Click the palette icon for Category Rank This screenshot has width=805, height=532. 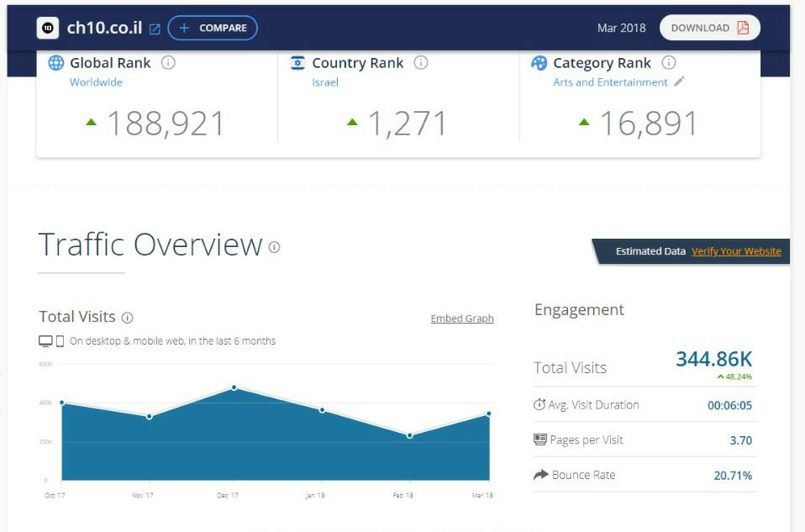(539, 63)
